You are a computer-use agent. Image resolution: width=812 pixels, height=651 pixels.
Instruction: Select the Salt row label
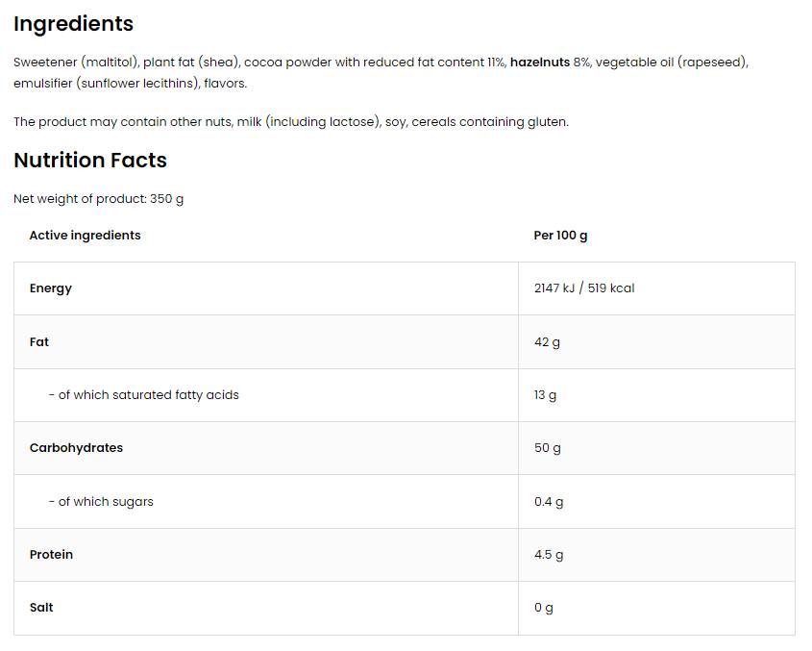pyautogui.click(x=41, y=608)
